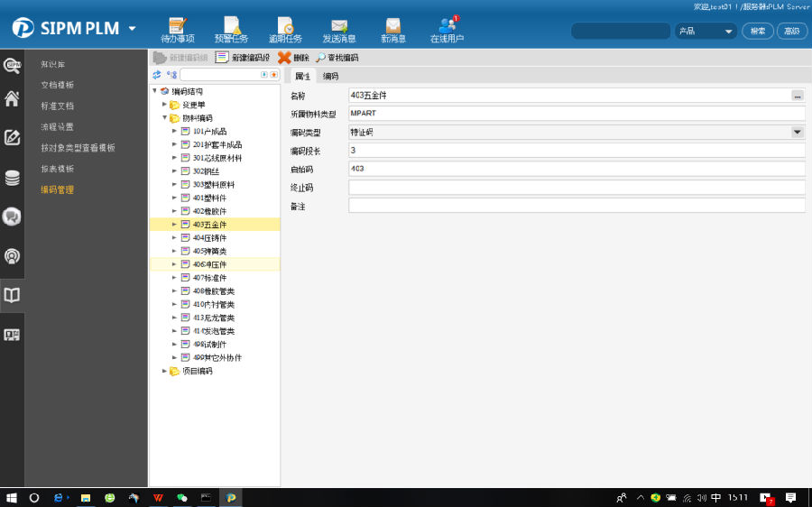The width and height of the screenshot is (812, 507).
Task: Click the home icon in left sidebar
Action: coord(13,98)
